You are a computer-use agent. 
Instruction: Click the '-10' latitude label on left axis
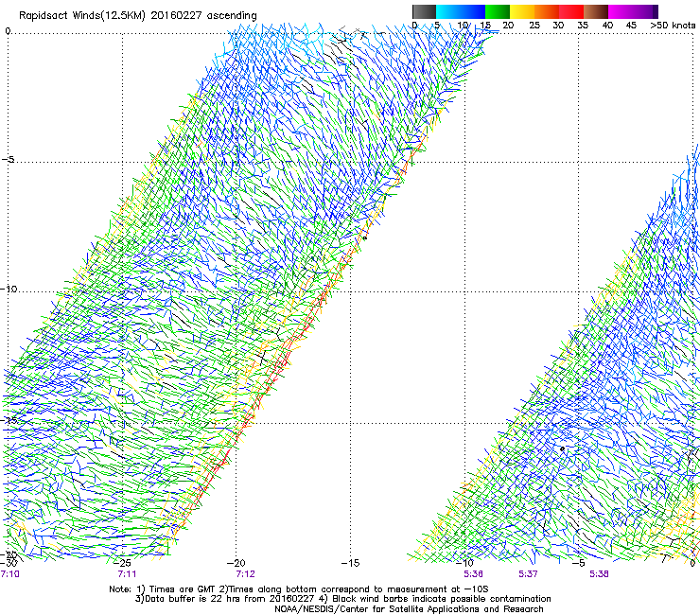click(x=9, y=289)
